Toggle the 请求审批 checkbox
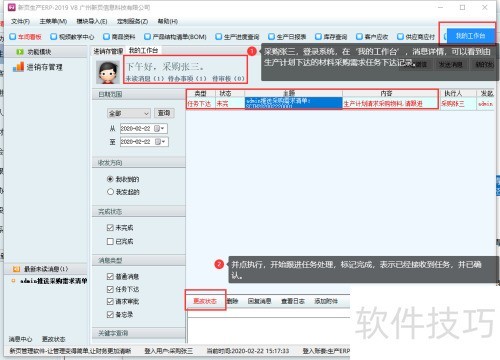 point(110,301)
